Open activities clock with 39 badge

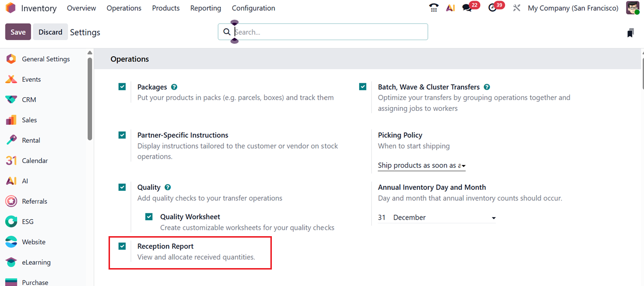pos(493,8)
